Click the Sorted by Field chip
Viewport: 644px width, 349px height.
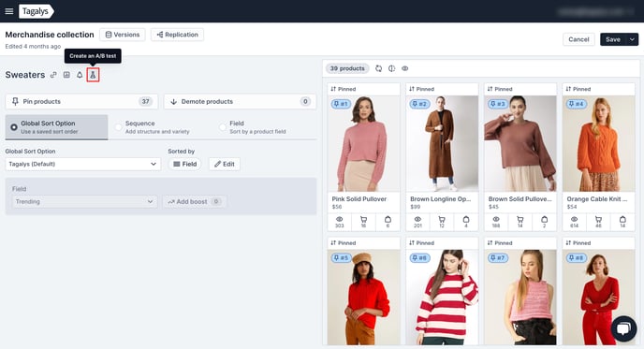tap(184, 164)
